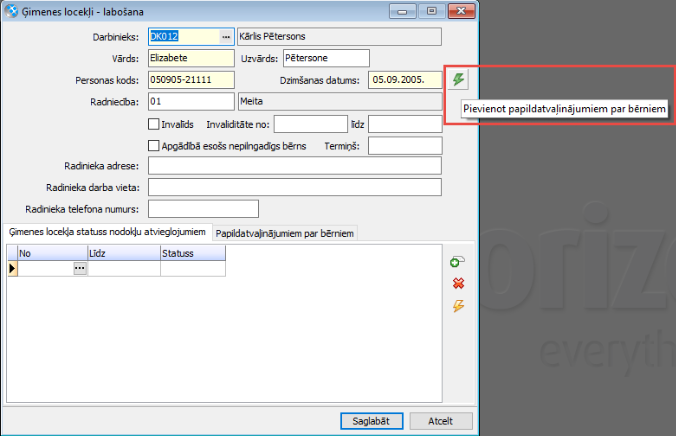Screen dimensions: 676x436
Task: Switch to Papildatvaļinājumiem par bērniem tab
Action: click(x=285, y=233)
